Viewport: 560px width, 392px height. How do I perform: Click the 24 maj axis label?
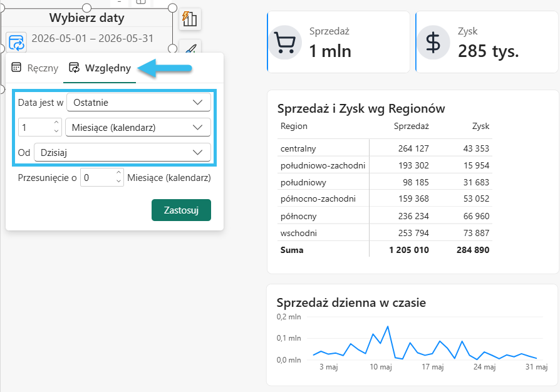[484, 367]
